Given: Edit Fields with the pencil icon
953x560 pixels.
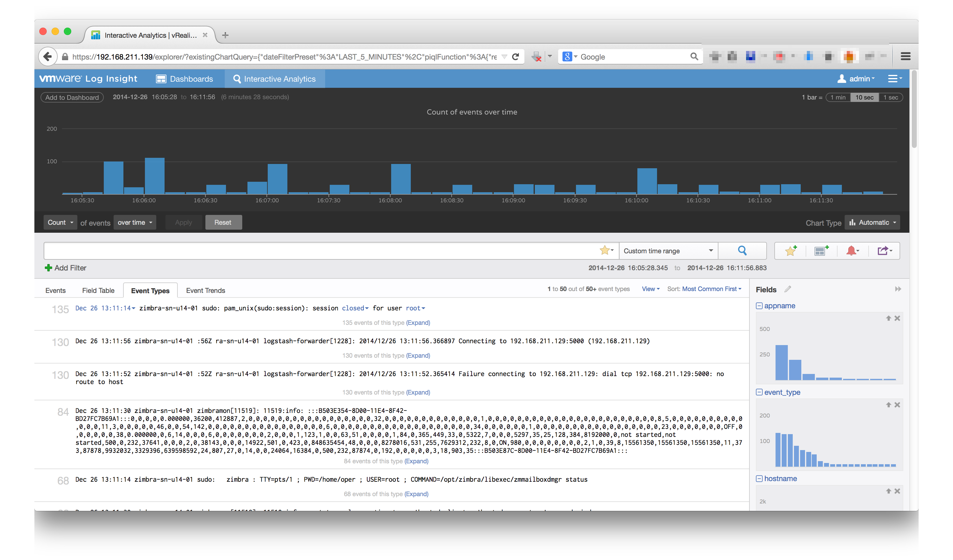Looking at the screenshot, I should tap(788, 289).
